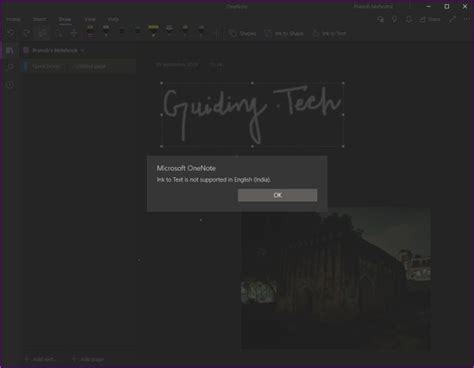Open the Home ribbon tab
Image resolution: width=474 pixels, height=368 pixels.
click(13, 19)
